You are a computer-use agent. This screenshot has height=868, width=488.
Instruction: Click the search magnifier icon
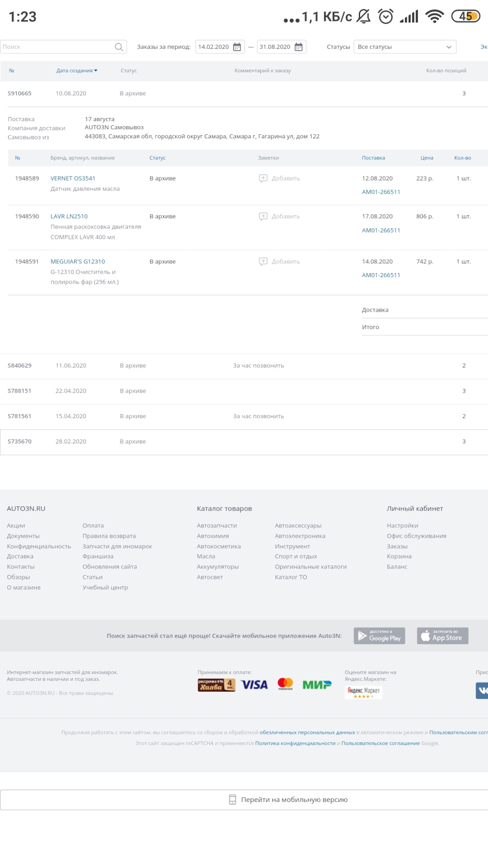[119, 47]
